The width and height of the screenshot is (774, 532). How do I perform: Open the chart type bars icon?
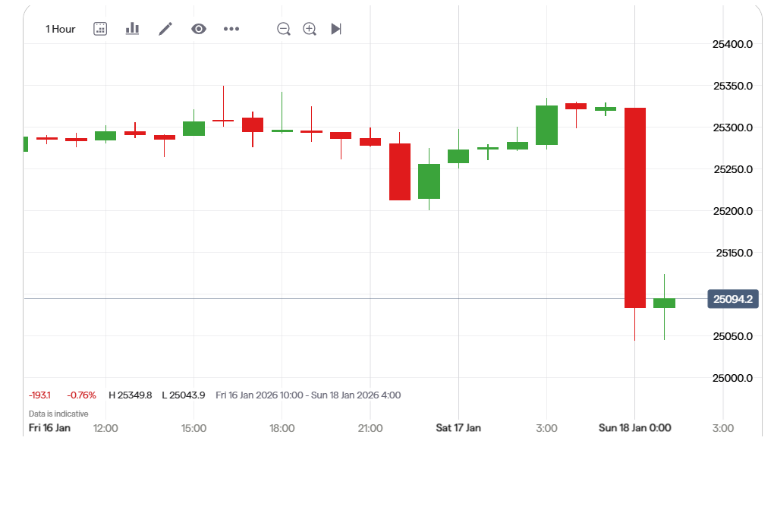click(132, 29)
